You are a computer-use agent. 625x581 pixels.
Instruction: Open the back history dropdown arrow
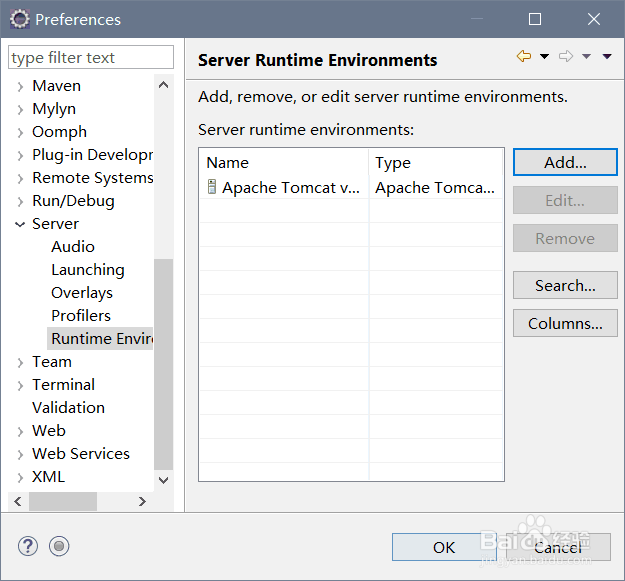pyautogui.click(x=544, y=57)
